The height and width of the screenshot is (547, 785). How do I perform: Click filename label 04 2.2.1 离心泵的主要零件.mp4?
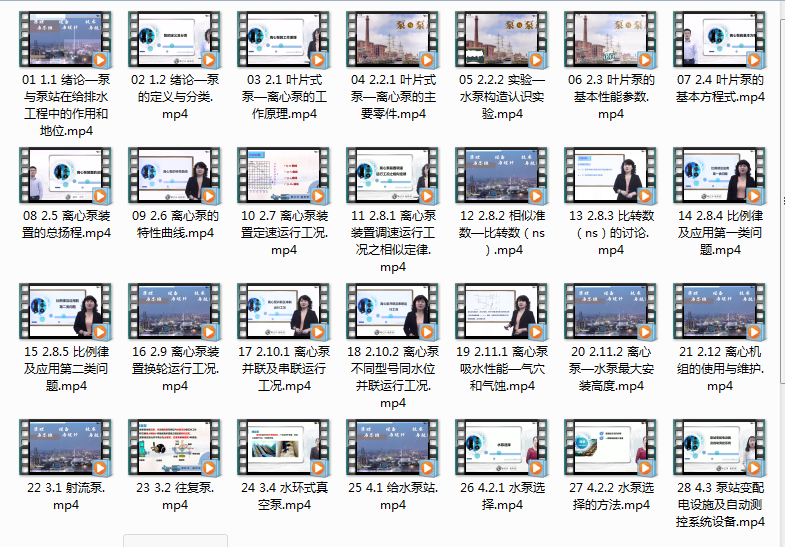tap(393, 97)
